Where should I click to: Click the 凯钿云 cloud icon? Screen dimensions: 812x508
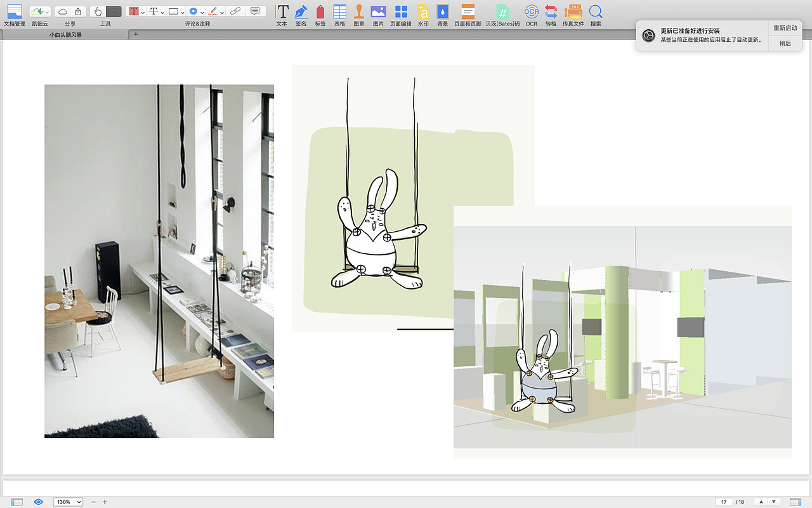coord(38,11)
